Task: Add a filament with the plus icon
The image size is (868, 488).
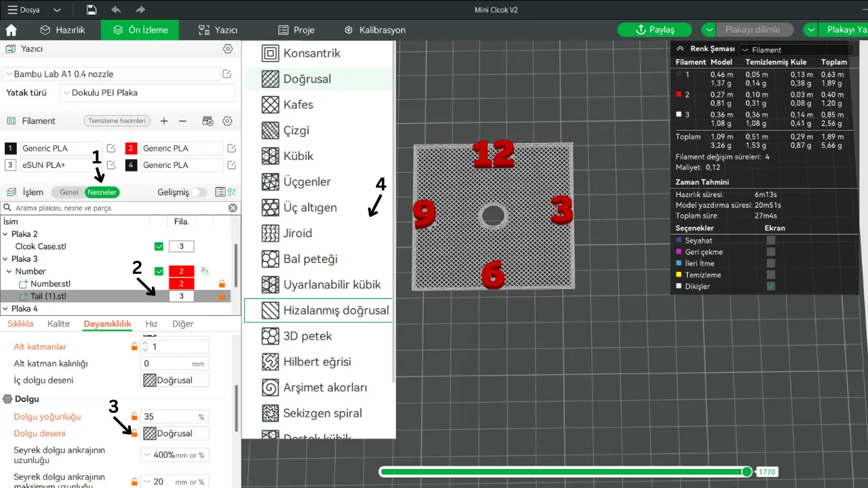Action: (x=164, y=121)
